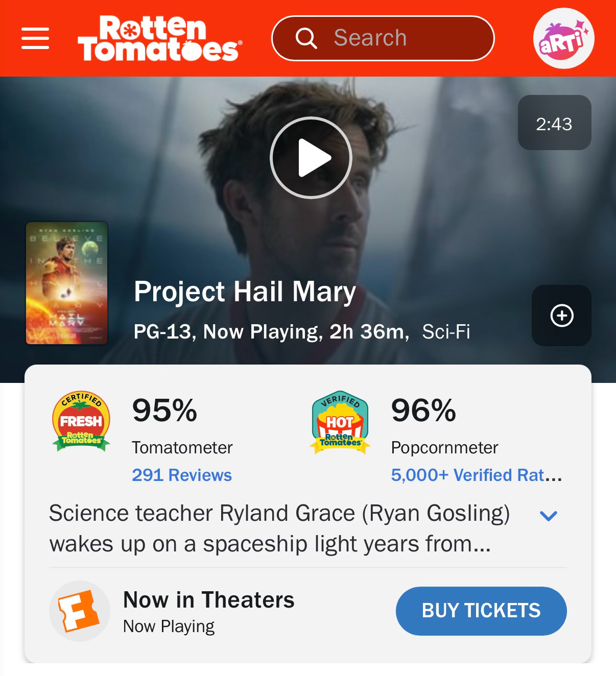The height and width of the screenshot is (676, 616).
Task: Expand the movie synopsis chevron
Action: pos(548,516)
